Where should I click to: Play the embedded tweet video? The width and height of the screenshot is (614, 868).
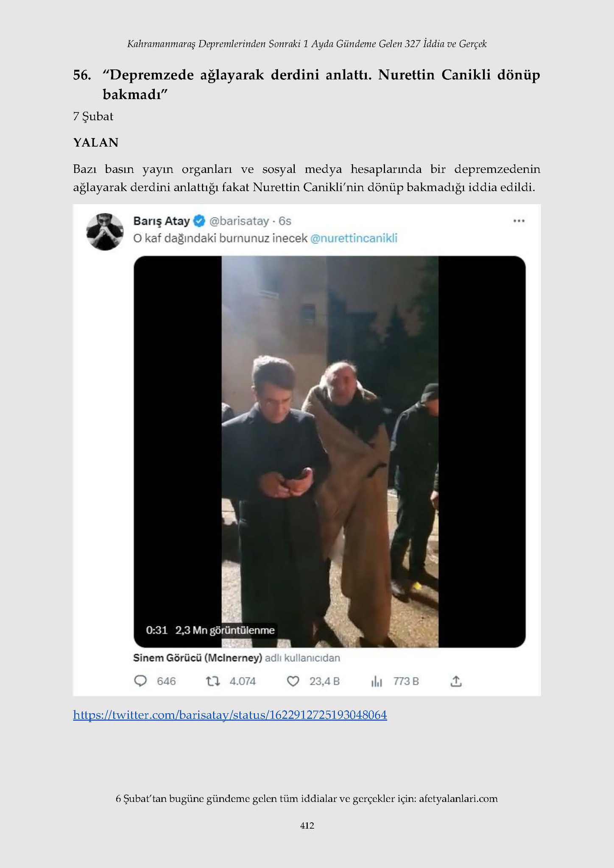click(x=329, y=451)
